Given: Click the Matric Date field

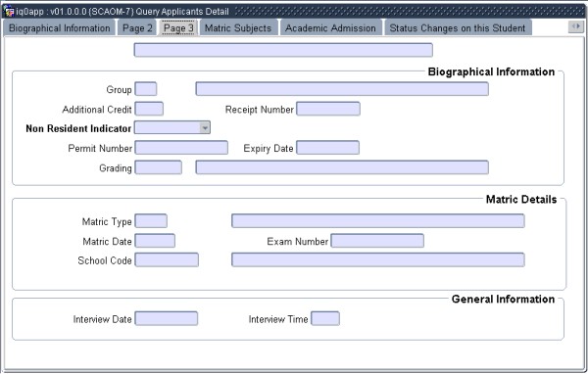Looking at the screenshot, I should coord(155,241).
